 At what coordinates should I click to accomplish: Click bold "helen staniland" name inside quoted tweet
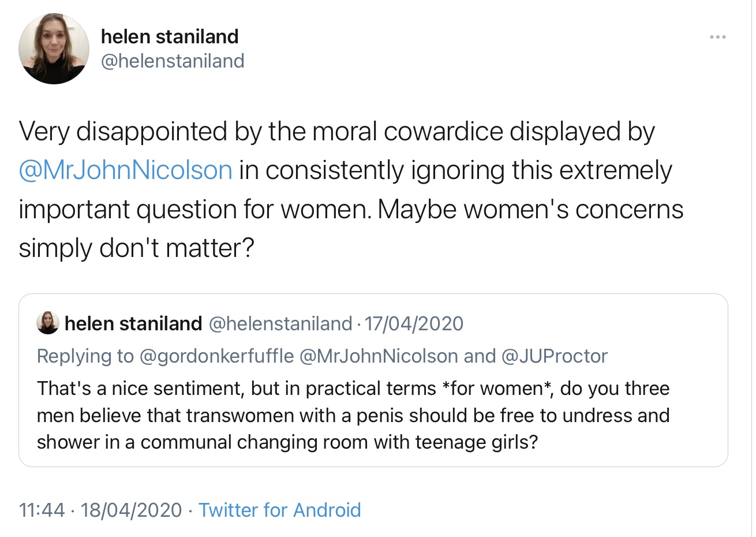click(x=133, y=323)
